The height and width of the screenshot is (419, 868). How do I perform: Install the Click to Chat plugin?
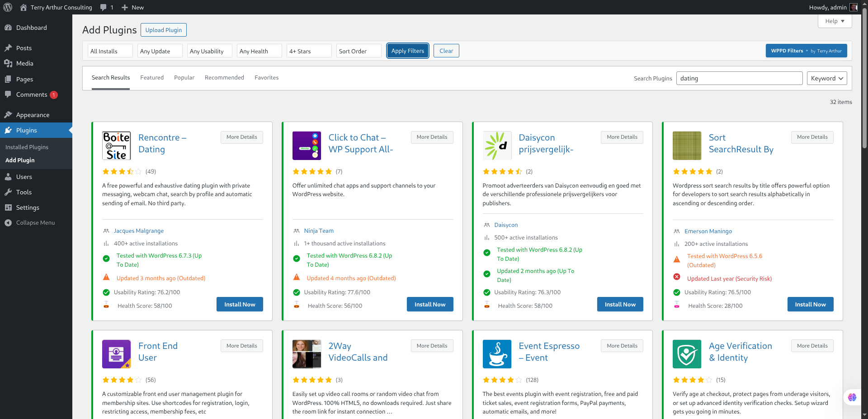pyautogui.click(x=430, y=304)
